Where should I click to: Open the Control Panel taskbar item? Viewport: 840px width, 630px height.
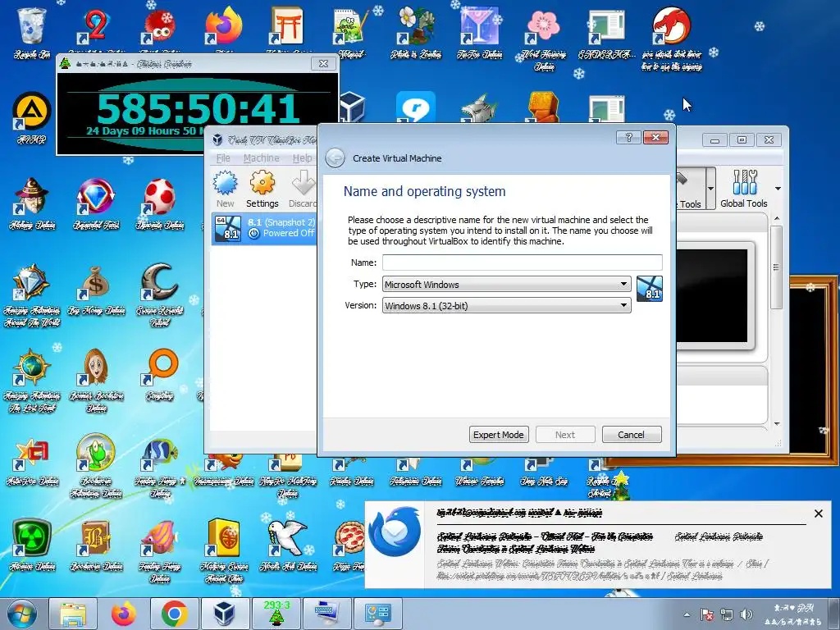[x=377, y=614]
